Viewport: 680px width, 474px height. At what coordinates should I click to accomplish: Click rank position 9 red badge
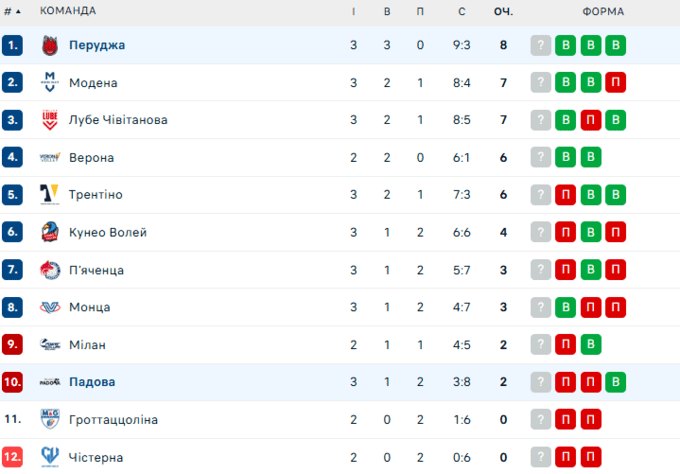click(x=12, y=345)
